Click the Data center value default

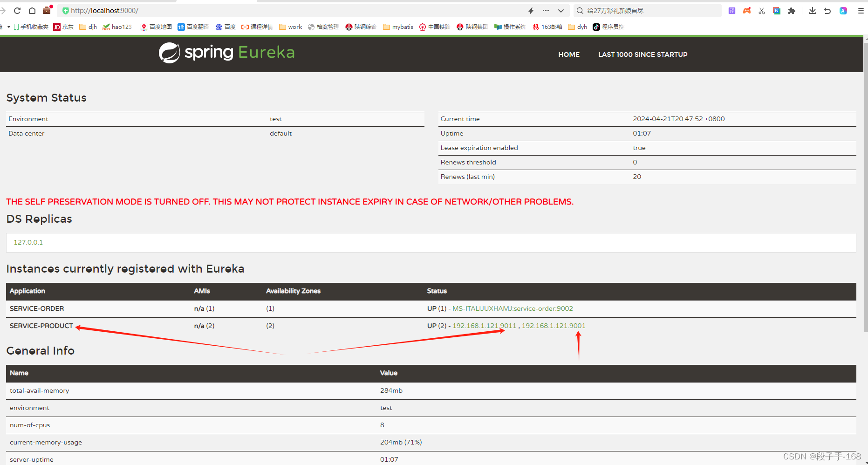click(x=280, y=133)
